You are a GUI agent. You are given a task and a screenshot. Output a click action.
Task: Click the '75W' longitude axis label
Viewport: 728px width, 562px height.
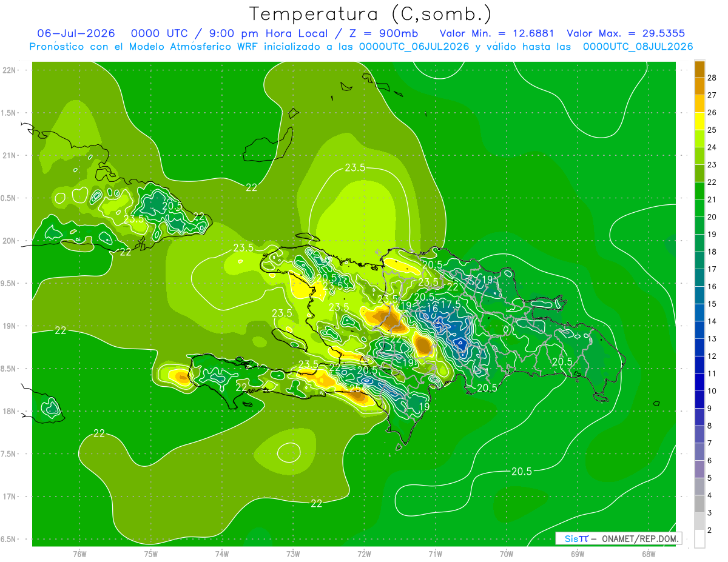(x=151, y=554)
